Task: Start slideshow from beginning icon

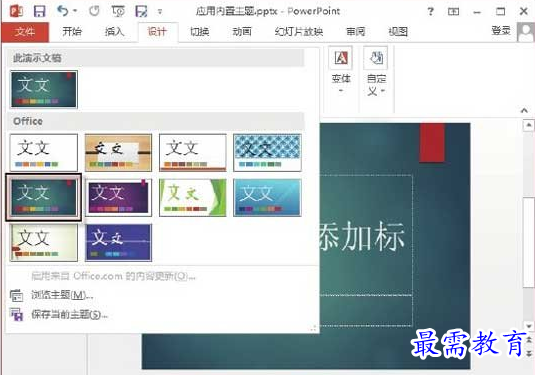Action: [118, 11]
